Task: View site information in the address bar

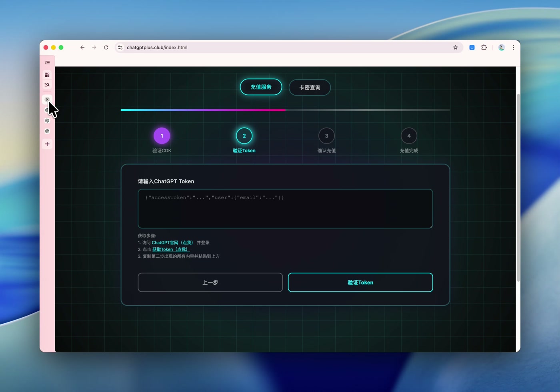Action: (120, 48)
